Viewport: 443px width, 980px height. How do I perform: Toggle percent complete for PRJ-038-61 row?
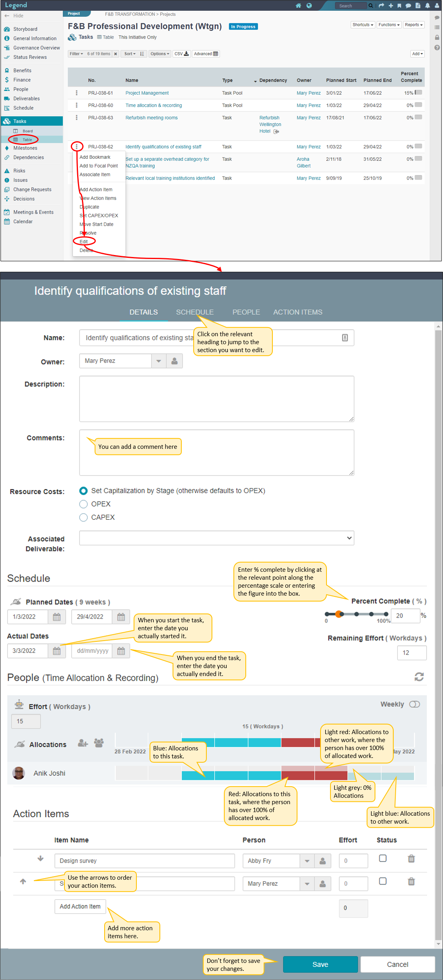418,92
